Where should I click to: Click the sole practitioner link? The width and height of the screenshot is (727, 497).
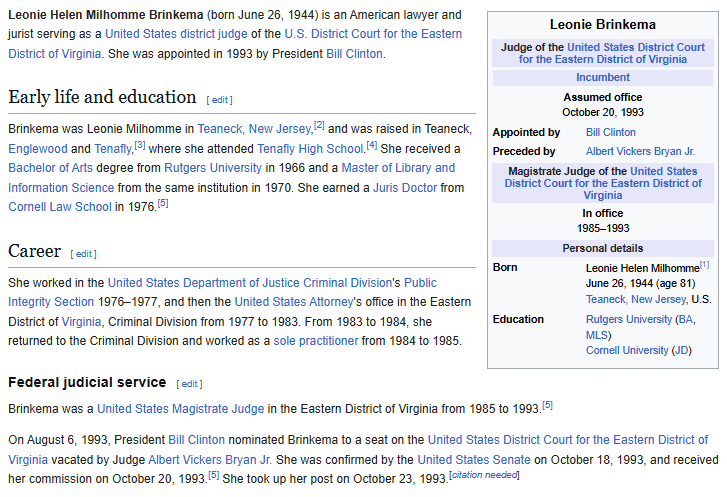point(315,341)
